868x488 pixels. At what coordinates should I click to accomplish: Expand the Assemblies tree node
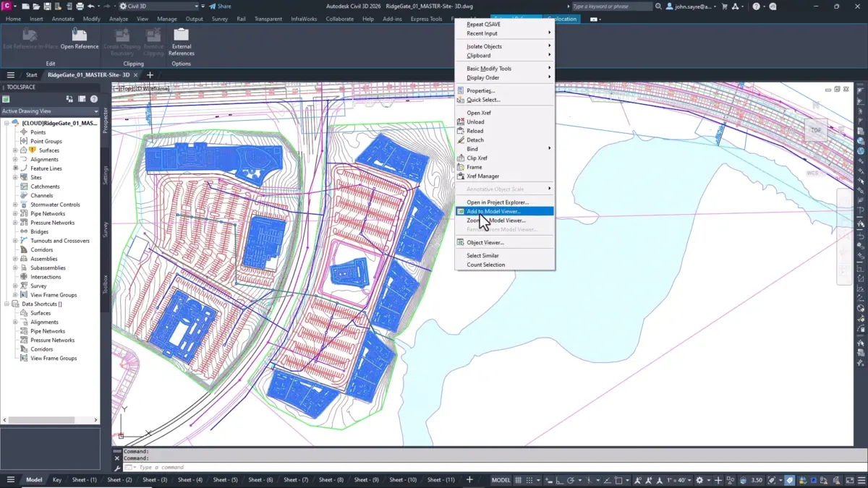pos(15,259)
